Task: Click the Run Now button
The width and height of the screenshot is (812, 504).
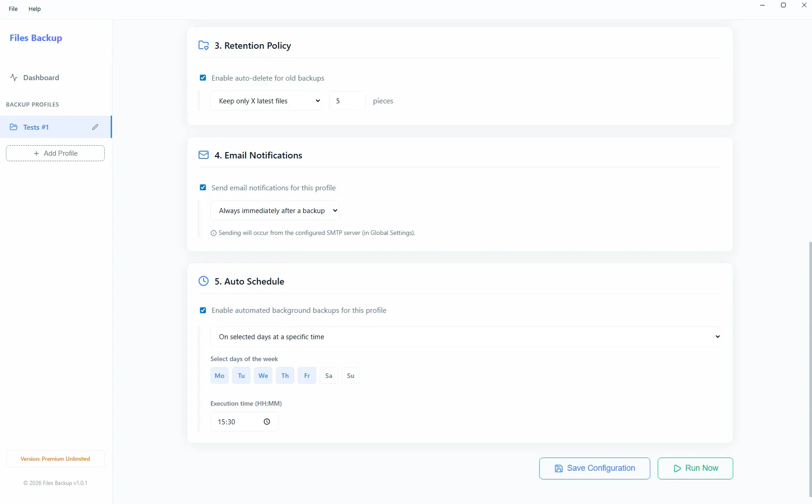Action: (x=695, y=468)
